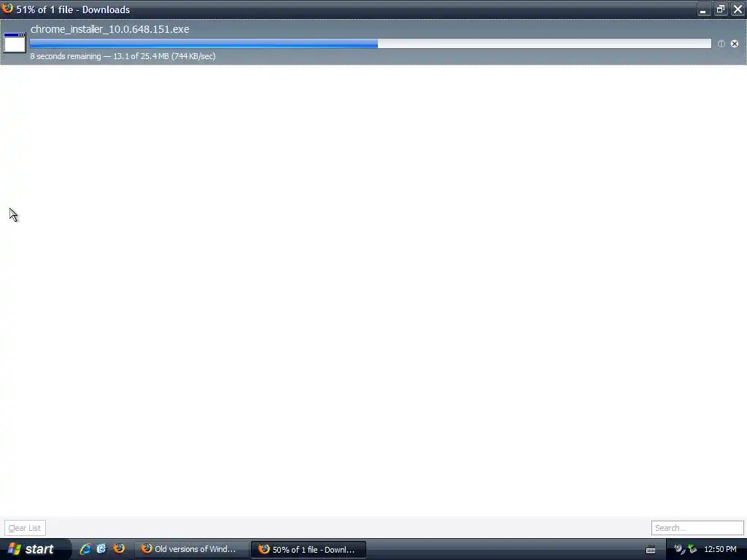This screenshot has height=560, width=747.
Task: Select the chrome_installer_10.0.648.151.exe file name
Action: [x=109, y=29]
